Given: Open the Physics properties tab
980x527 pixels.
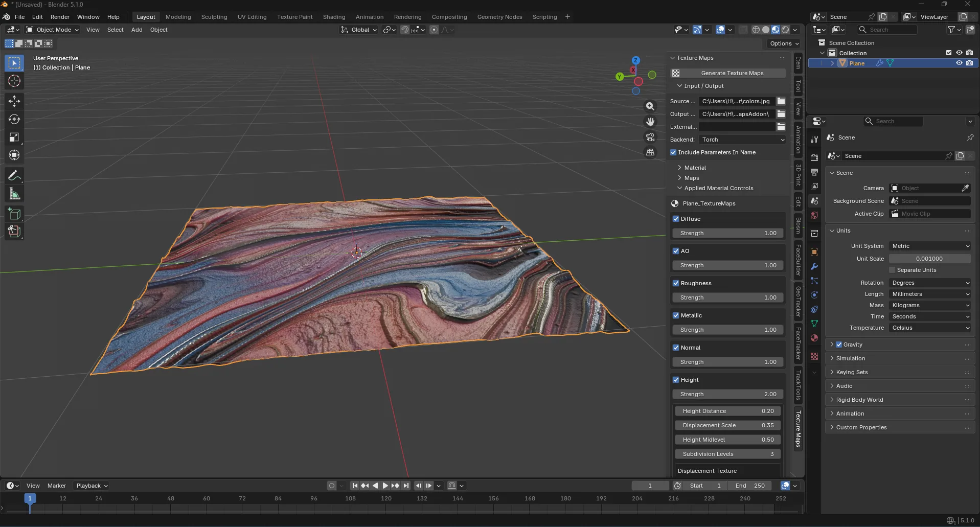Looking at the screenshot, I should click(814, 295).
